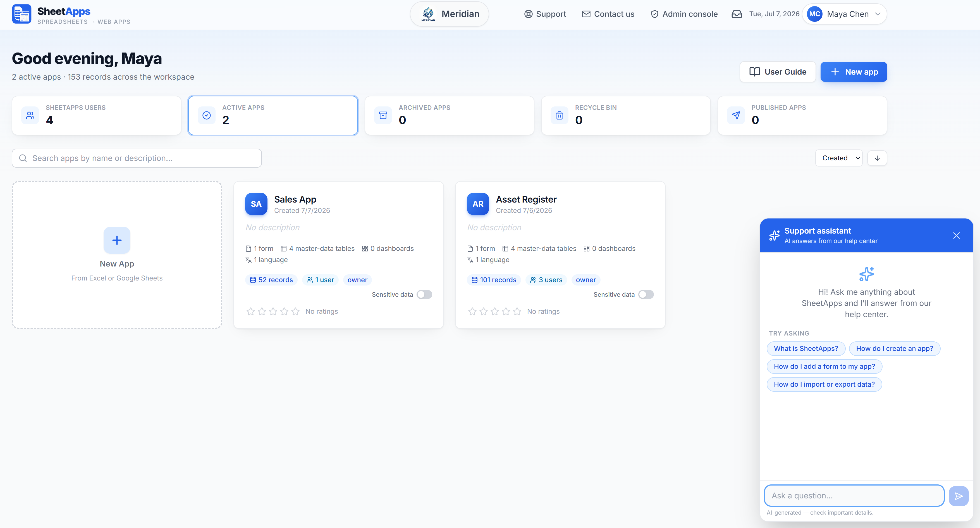
Task: Click 0 dashboards on Asset Register
Action: pos(609,249)
